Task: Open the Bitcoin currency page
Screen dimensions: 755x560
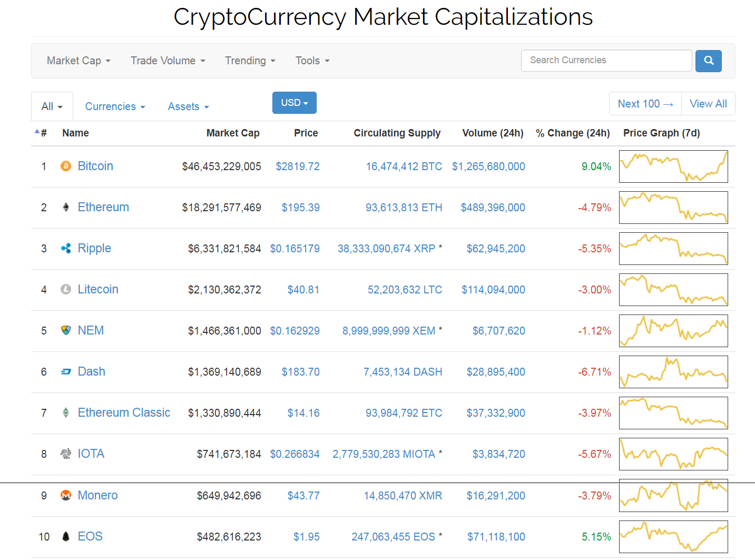Action: (95, 166)
